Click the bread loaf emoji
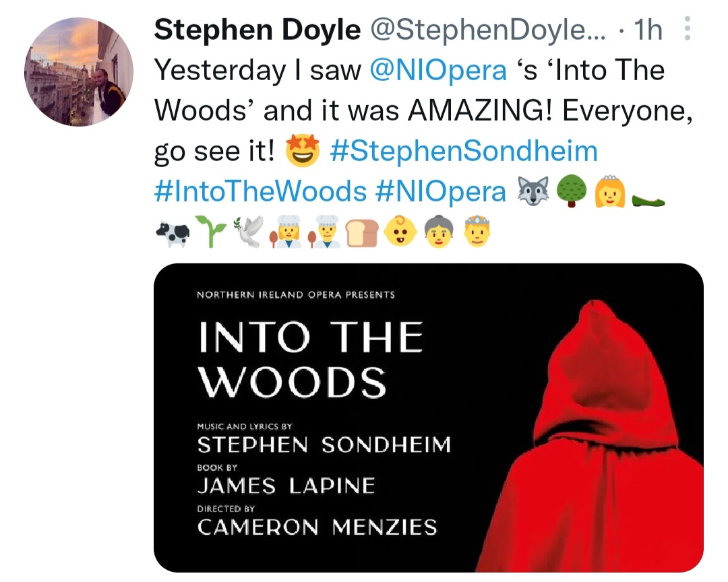Viewport: 728px width, 582px height. (x=363, y=232)
